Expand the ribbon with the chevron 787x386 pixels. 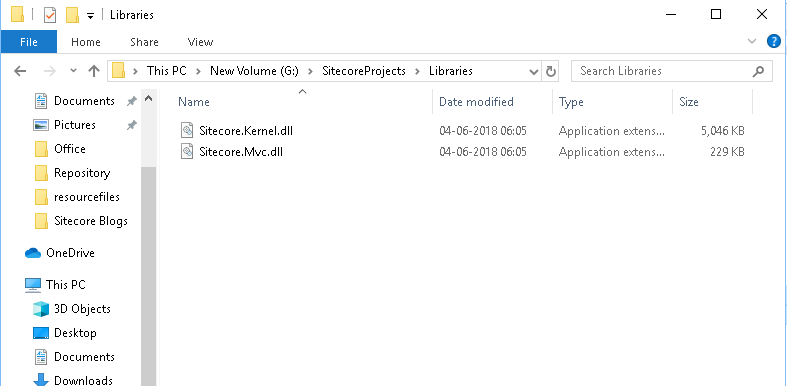[x=752, y=42]
